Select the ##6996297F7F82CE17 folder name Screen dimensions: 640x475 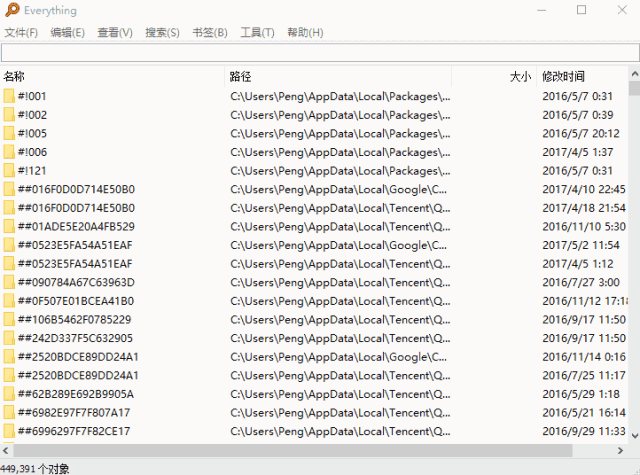pos(74,431)
